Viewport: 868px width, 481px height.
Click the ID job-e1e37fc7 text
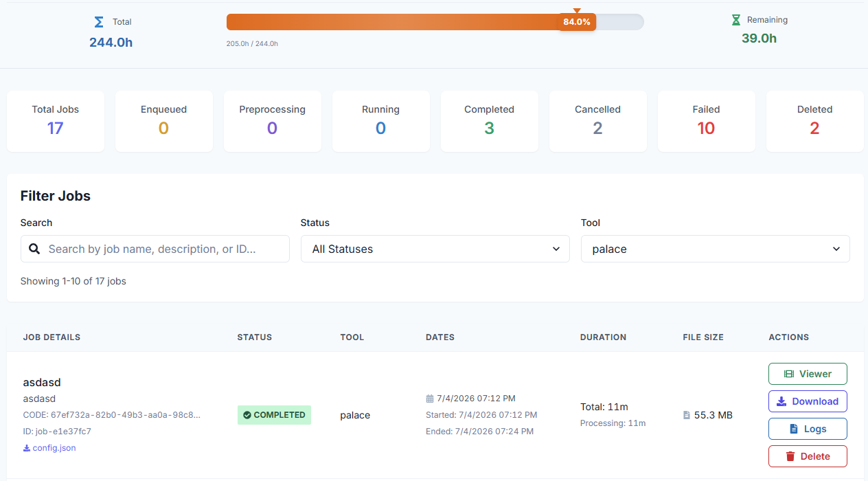[x=57, y=432]
